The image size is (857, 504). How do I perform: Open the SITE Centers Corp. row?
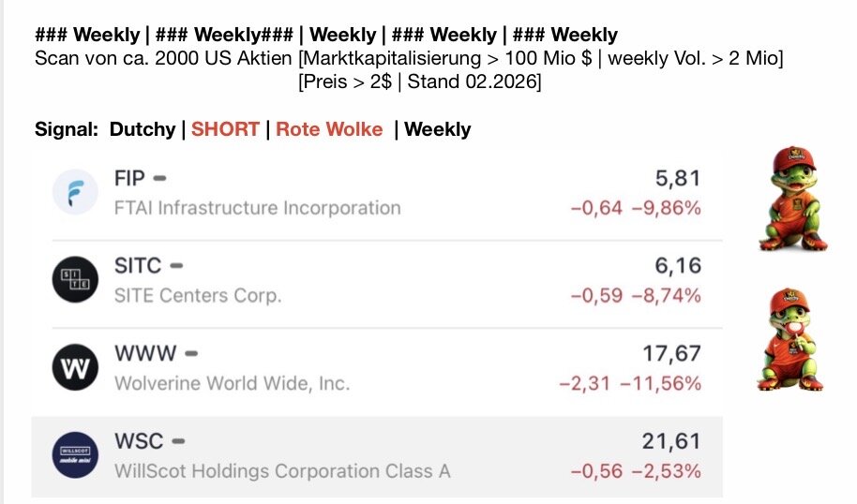click(x=197, y=295)
